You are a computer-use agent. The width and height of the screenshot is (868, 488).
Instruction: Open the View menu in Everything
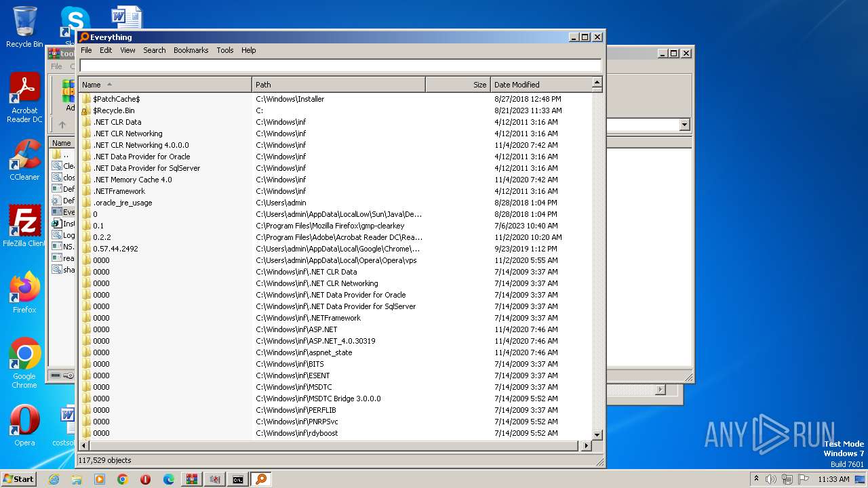(127, 50)
